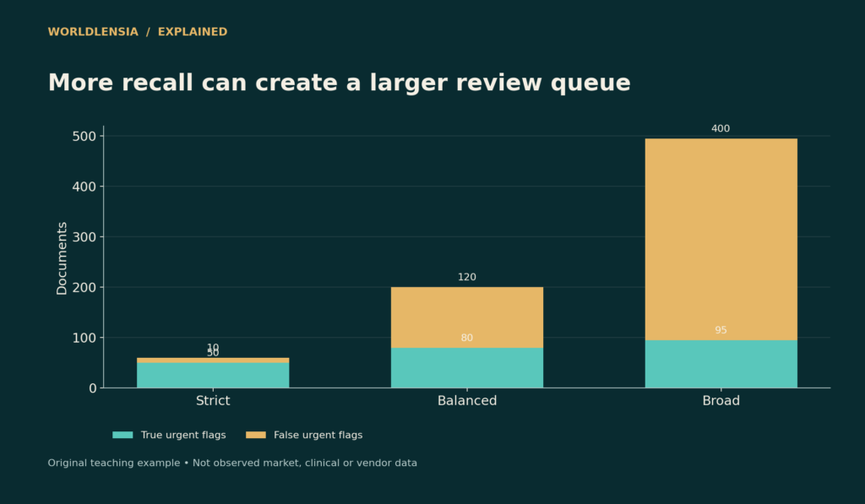The image size is (865, 504).
Task: Click the thin orange segment atop the Strict bar
Action: click(213, 360)
